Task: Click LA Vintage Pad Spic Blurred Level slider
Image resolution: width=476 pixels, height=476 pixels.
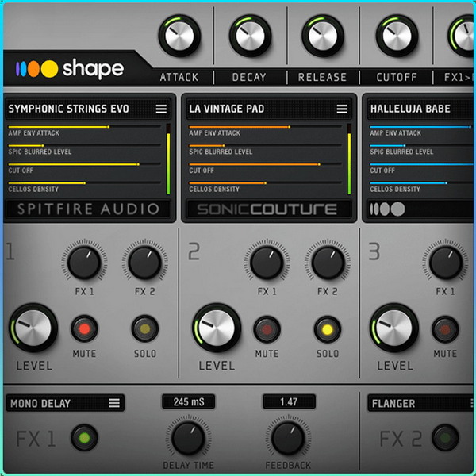Action: [x=265, y=145]
